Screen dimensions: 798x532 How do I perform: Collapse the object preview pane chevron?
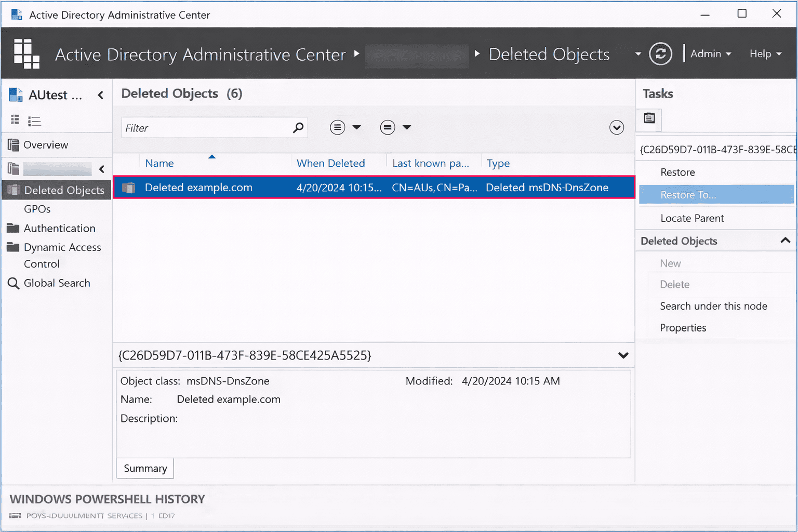click(622, 355)
